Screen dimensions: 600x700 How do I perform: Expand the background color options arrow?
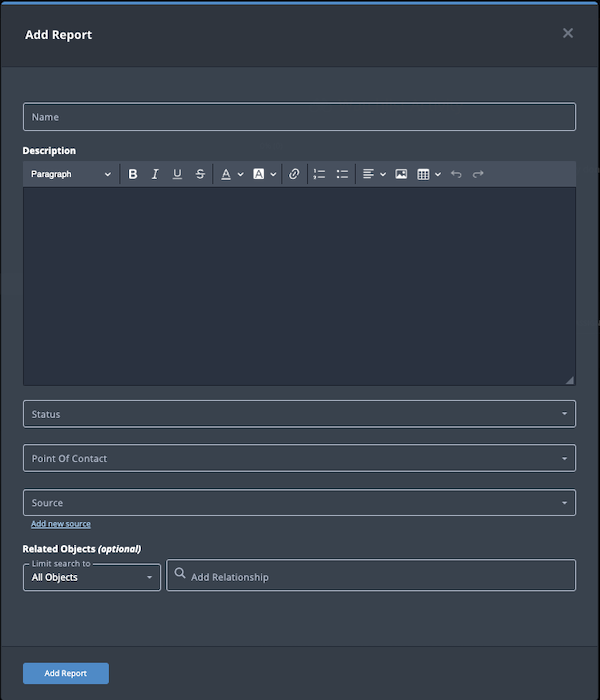tap(273, 174)
